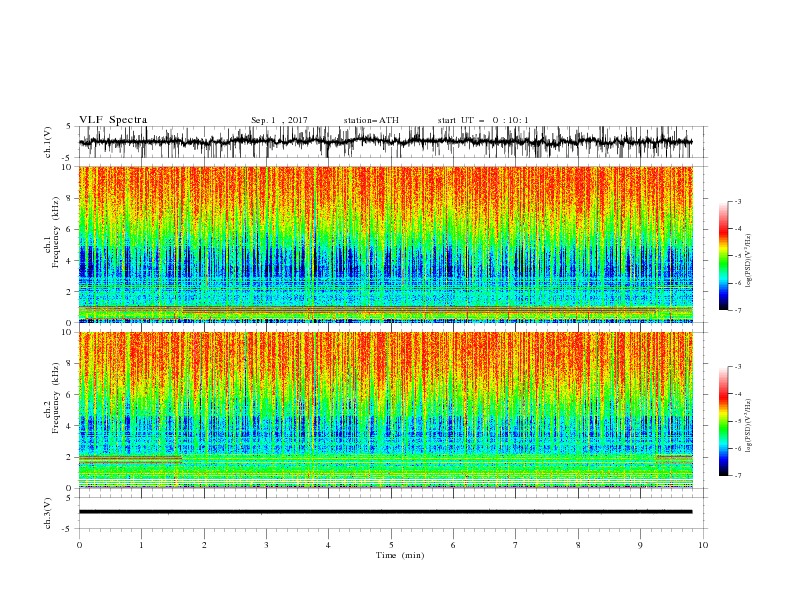Viewport: 792px width, 612px height.
Task: Click the "ch.3(V)" axis label
Action: (48, 513)
